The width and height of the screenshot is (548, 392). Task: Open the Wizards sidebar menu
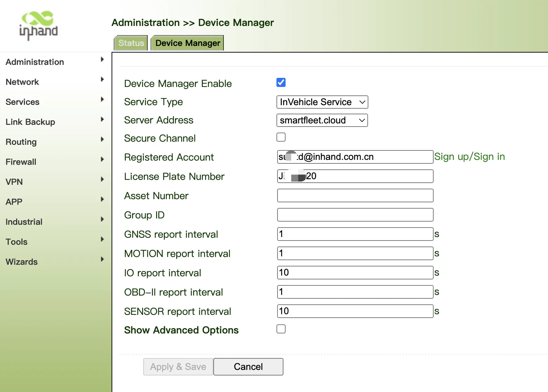pos(22,262)
